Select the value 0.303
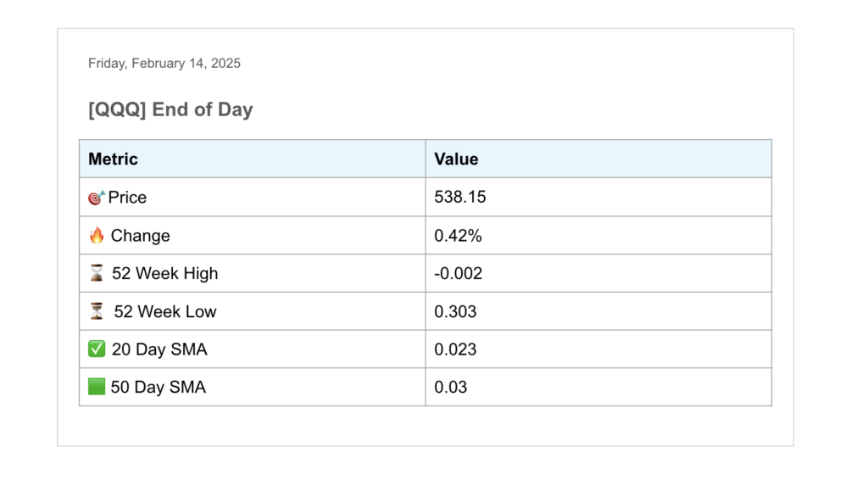868x486 pixels. (455, 311)
